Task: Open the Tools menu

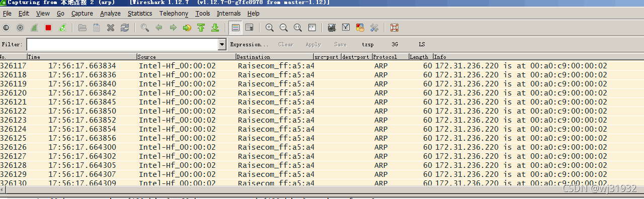Action: coord(203,14)
